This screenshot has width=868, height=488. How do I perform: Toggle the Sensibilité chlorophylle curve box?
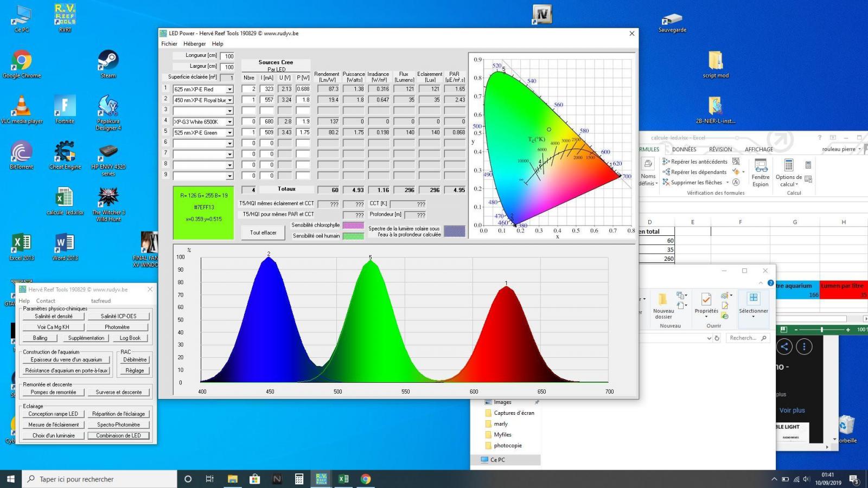tap(353, 225)
